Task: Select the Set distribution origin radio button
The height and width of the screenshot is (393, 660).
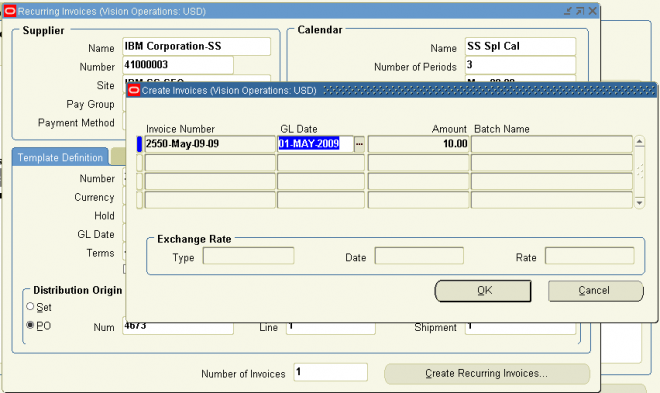Action: click(30, 306)
